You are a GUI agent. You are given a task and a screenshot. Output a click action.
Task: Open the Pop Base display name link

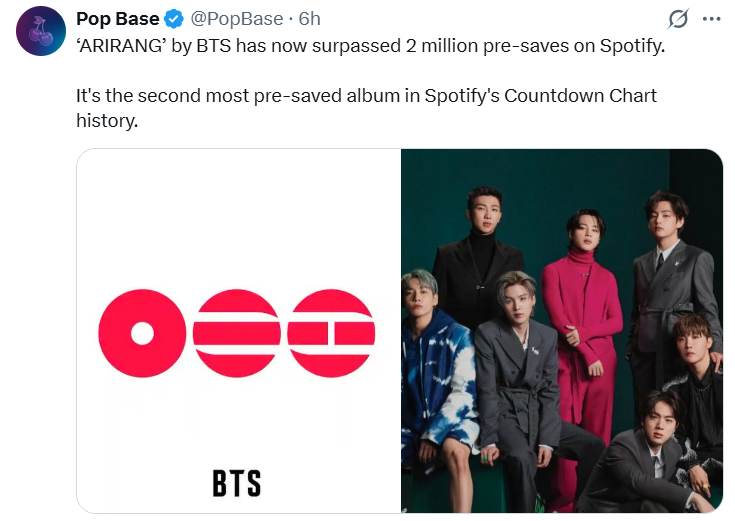pos(117,19)
